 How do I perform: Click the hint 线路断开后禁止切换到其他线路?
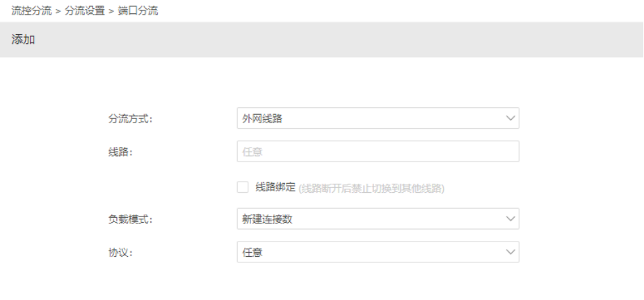[x=371, y=188]
